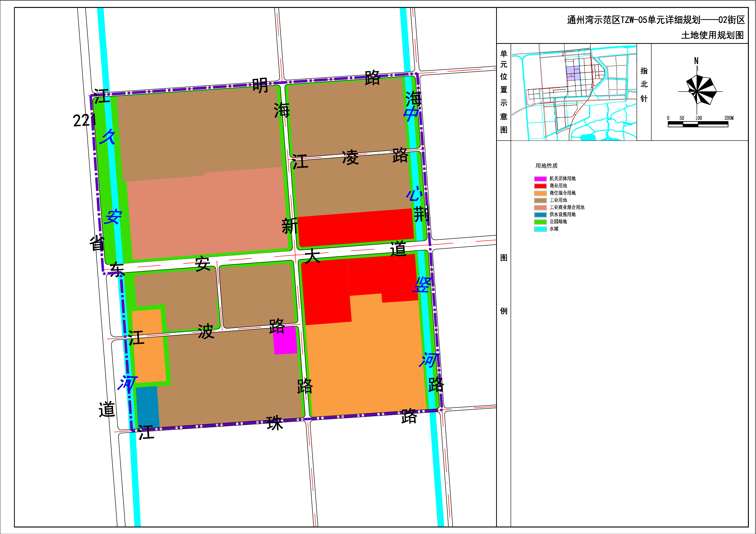Screen dimensions: 756x534
Task: Click the hatched highlight block in overview map
Action: (573, 73)
